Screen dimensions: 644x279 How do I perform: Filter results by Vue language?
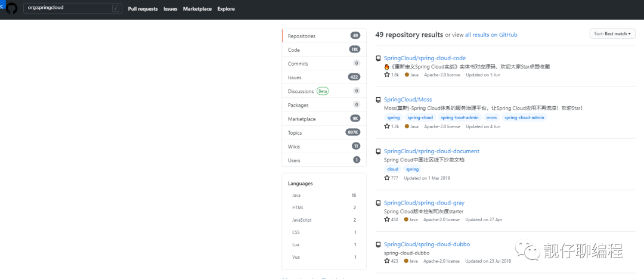tap(324, 257)
